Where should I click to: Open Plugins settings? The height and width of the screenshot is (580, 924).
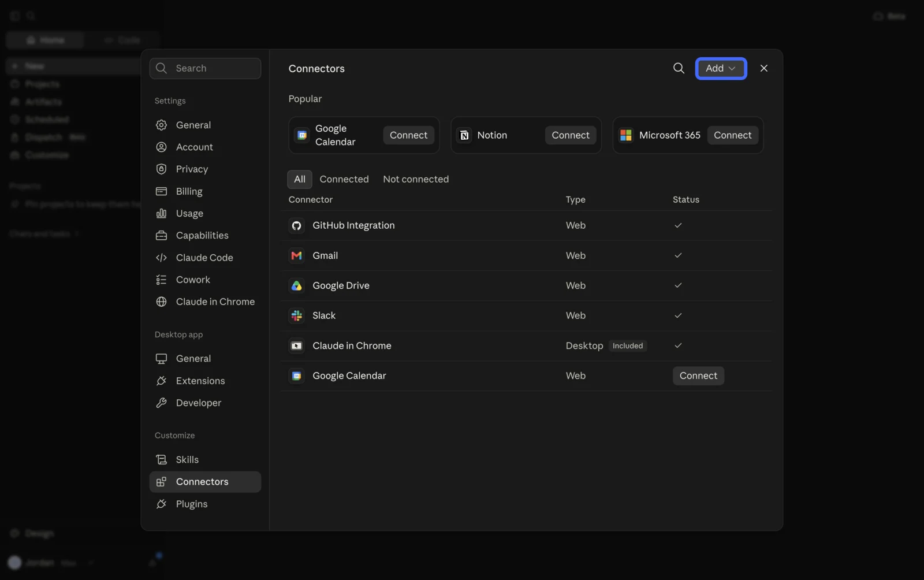[205, 504]
